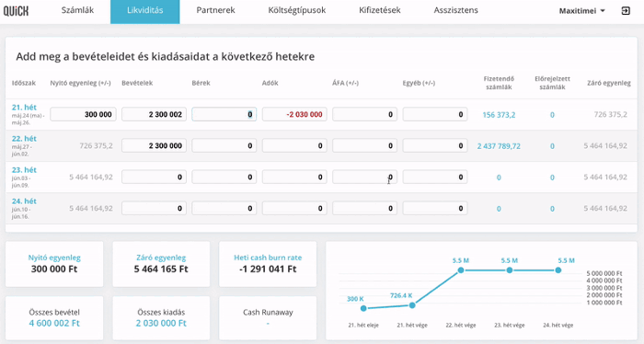Click the 21. hét closing balance 726 375,2

(610, 115)
